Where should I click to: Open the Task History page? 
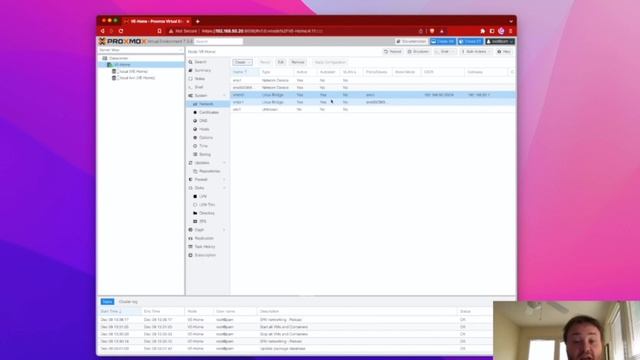click(204, 247)
